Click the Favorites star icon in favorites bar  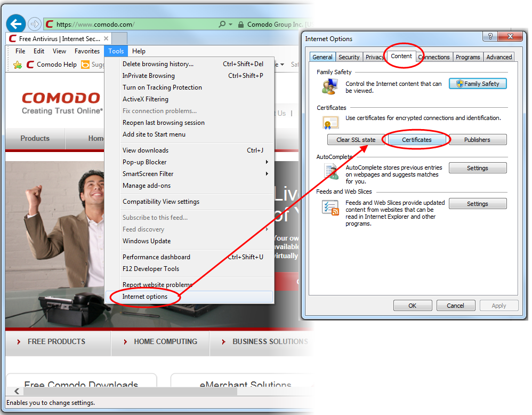point(18,65)
